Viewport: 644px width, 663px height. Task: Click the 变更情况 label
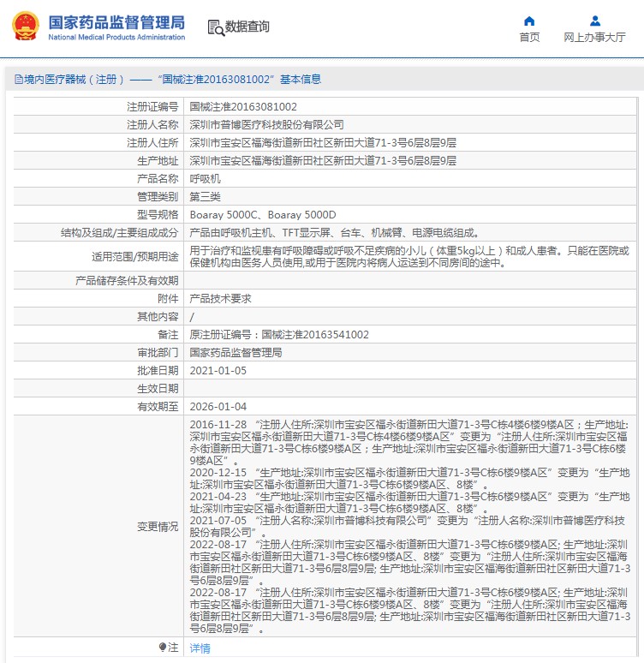pos(158,527)
